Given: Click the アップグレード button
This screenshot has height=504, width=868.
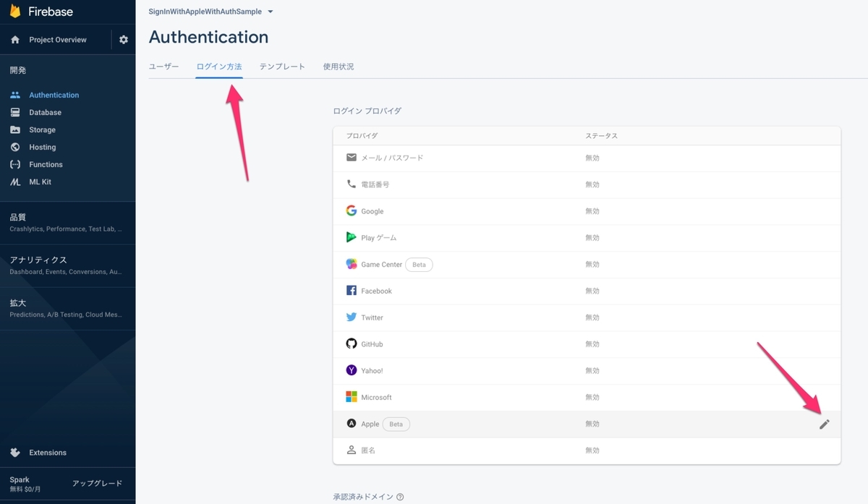Looking at the screenshot, I should pyautogui.click(x=97, y=483).
